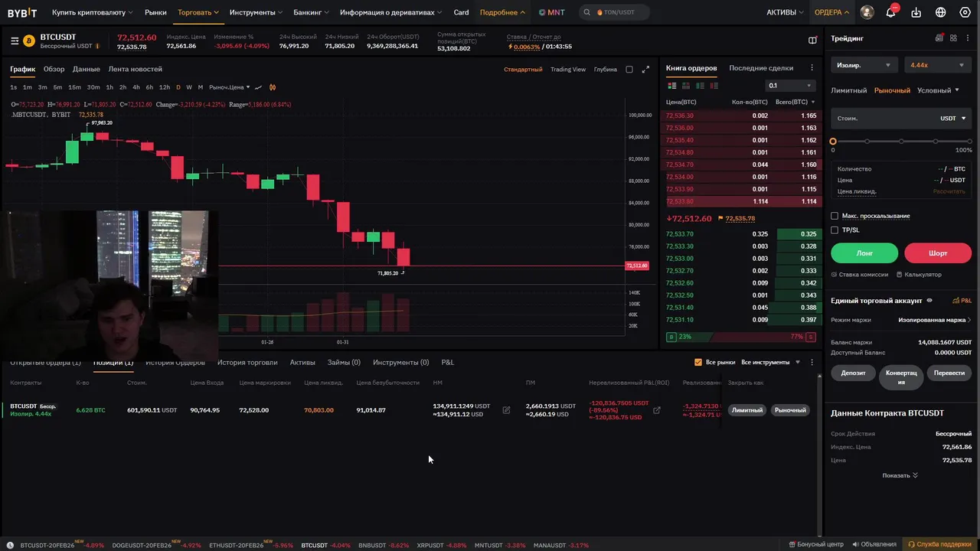Open the Купить криптовалюту menu
Viewport: 980px width, 551px height.
(x=93, y=12)
